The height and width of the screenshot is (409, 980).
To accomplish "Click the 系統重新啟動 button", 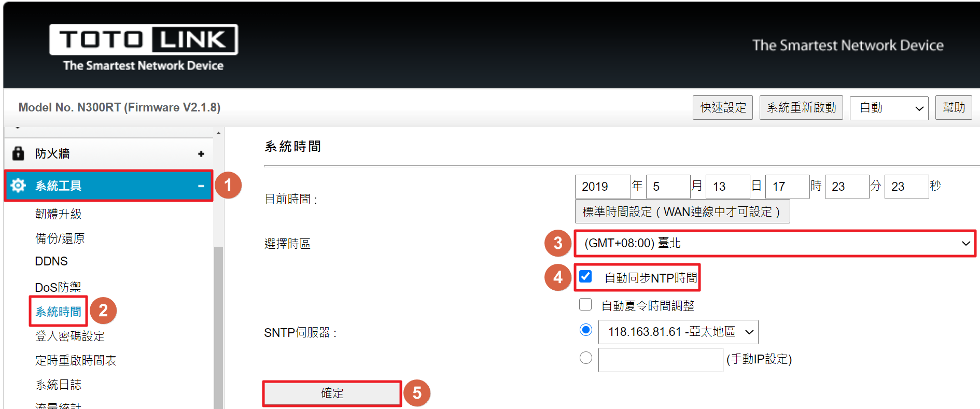I will tap(801, 108).
